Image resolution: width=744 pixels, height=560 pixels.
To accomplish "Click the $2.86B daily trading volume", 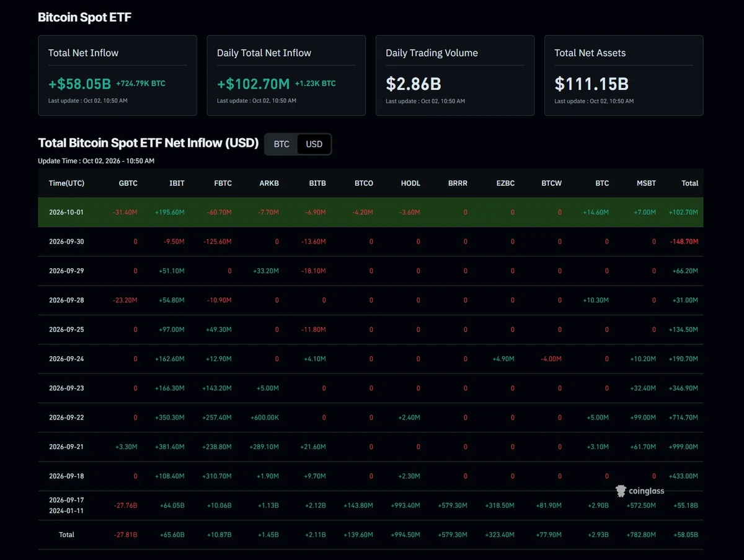I will point(414,84).
